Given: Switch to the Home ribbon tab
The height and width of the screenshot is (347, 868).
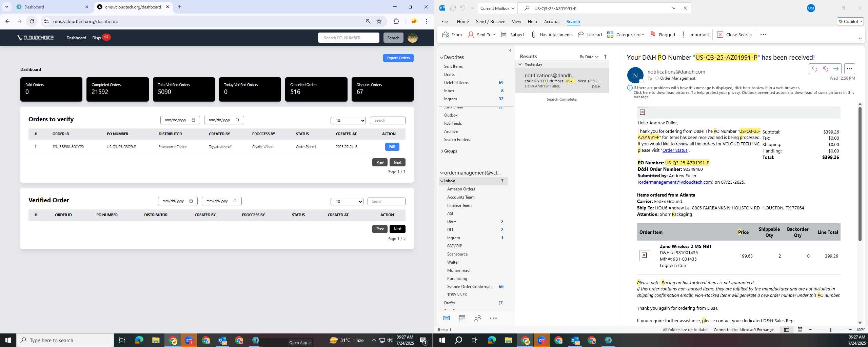Looking at the screenshot, I should click(x=463, y=21).
